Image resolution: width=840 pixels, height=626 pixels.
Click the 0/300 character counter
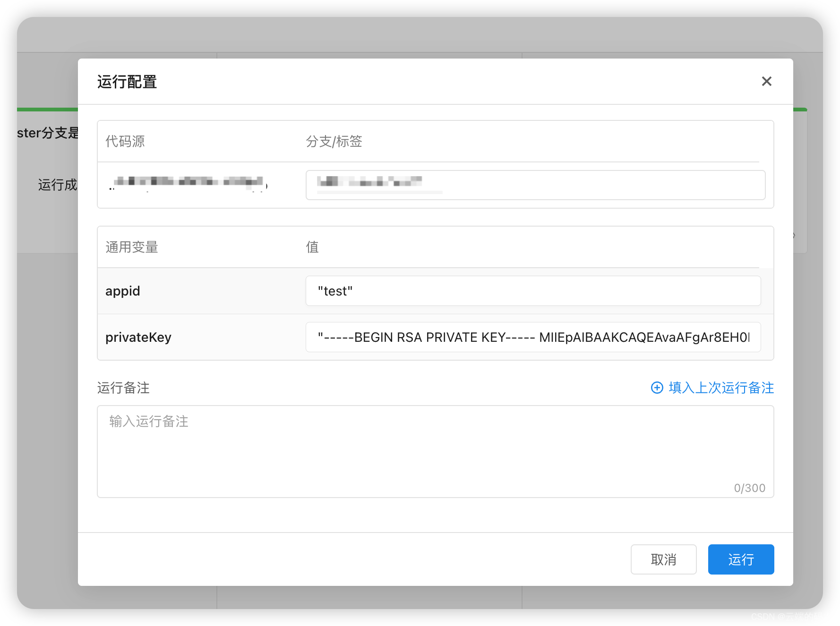[749, 488]
